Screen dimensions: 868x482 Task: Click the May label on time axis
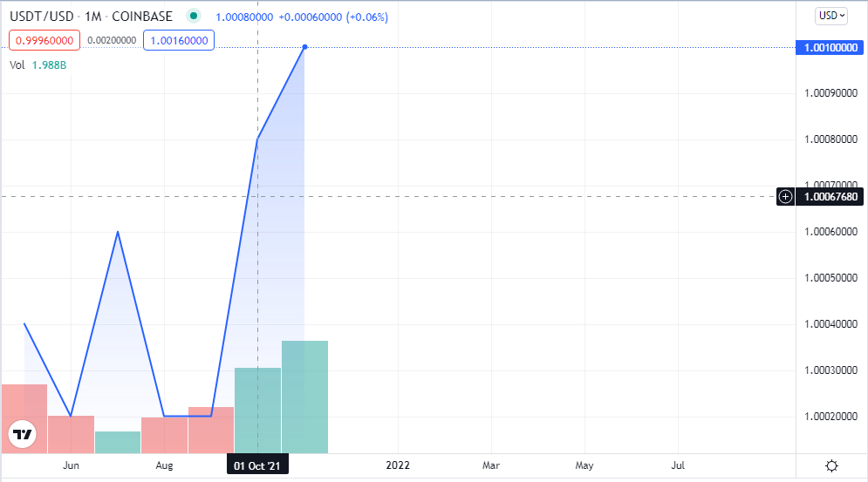[584, 465]
